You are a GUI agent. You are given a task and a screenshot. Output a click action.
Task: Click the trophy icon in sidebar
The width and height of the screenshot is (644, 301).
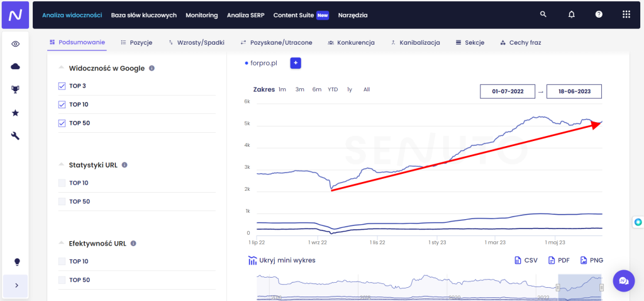pos(15,89)
